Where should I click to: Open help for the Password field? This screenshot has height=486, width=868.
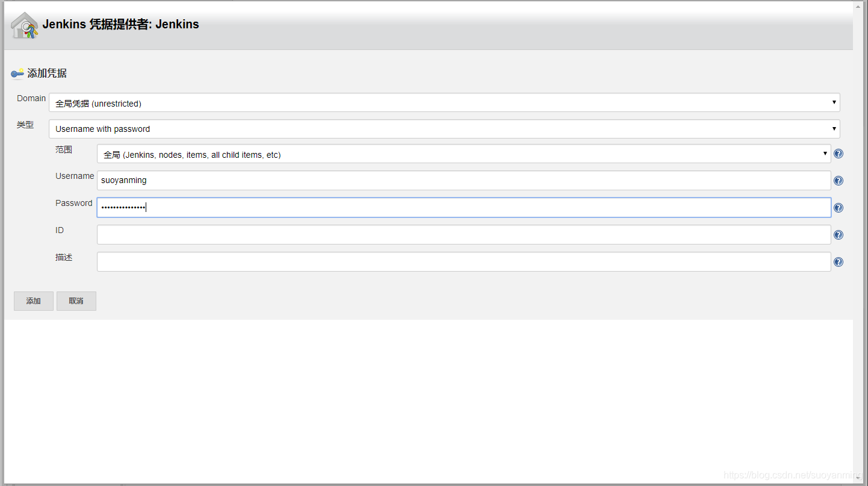coord(839,208)
